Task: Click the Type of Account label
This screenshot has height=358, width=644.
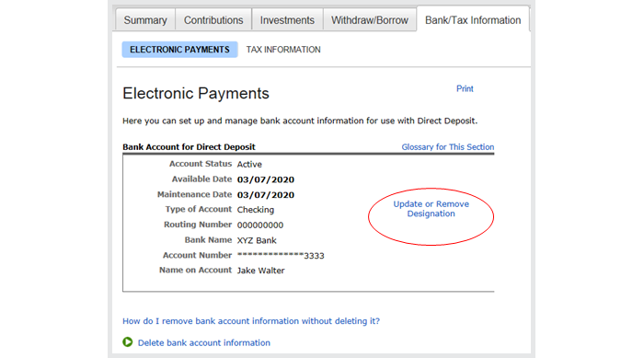Action: point(199,209)
